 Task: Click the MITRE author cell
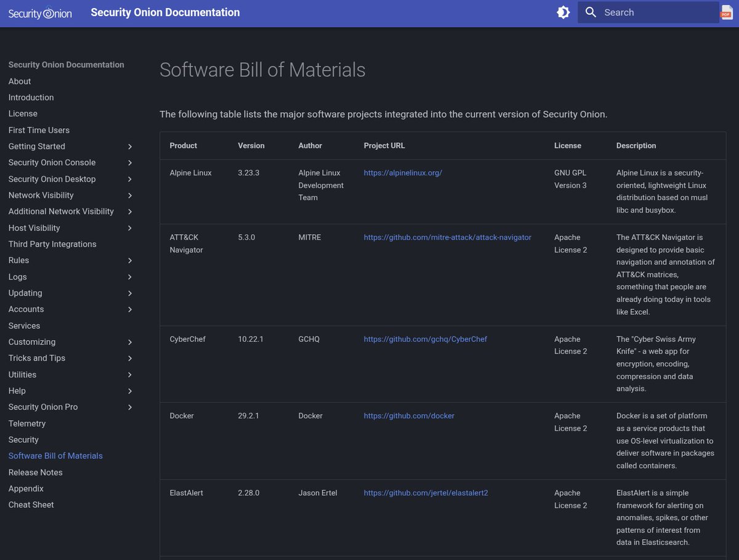[310, 237]
